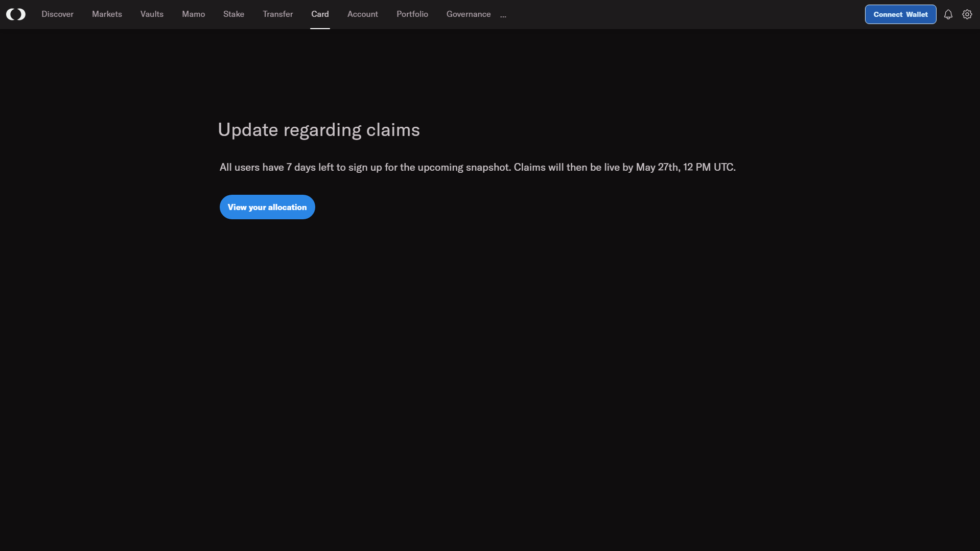Click the 'Update regarding claims' heading

point(319,130)
